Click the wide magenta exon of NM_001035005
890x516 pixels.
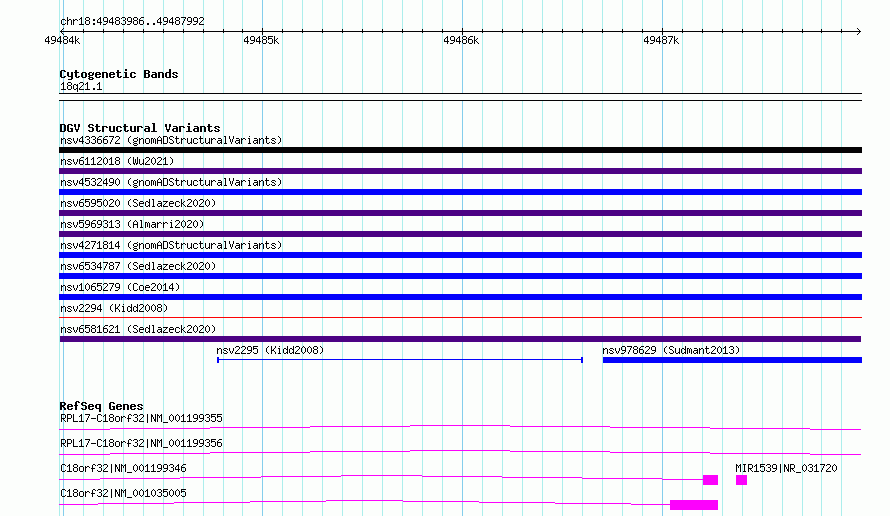694,505
